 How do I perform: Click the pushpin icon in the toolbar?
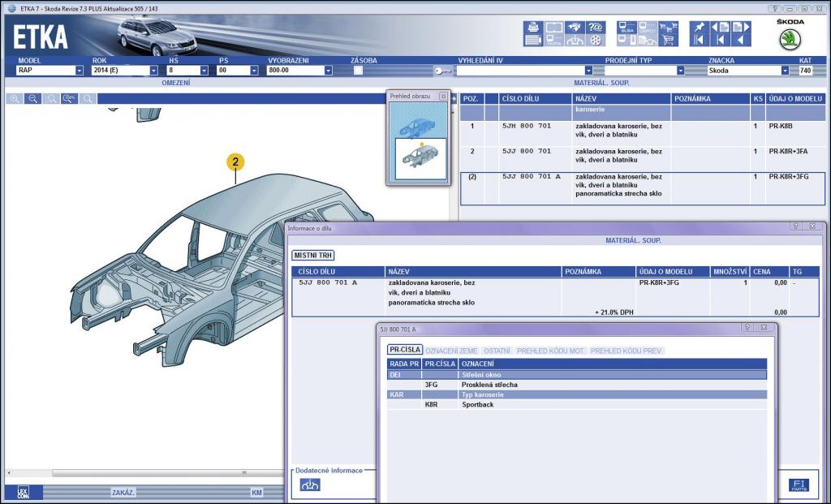tap(699, 27)
